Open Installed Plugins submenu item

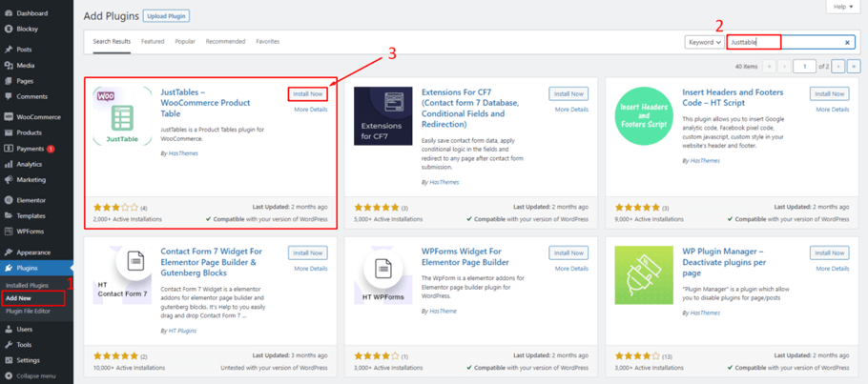(x=28, y=285)
